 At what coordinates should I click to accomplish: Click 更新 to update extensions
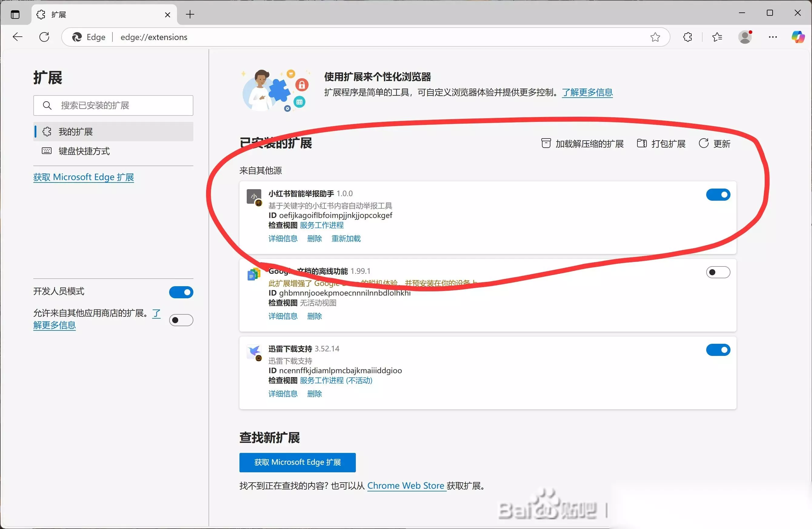coord(714,144)
